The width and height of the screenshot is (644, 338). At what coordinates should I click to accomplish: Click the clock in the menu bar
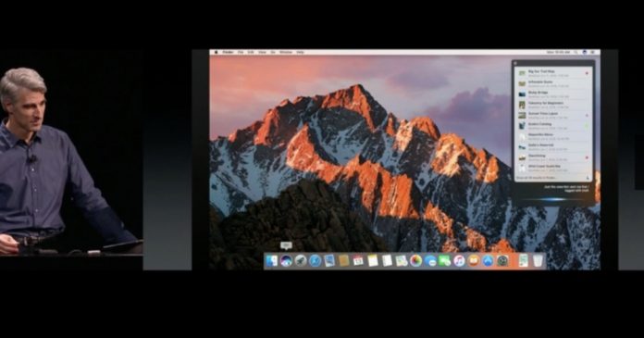[559, 52]
